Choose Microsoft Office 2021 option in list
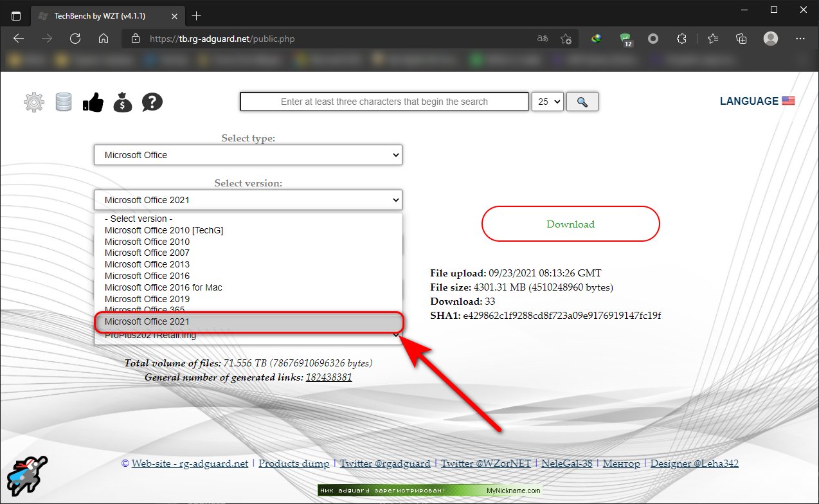The width and height of the screenshot is (819, 504). (x=248, y=321)
